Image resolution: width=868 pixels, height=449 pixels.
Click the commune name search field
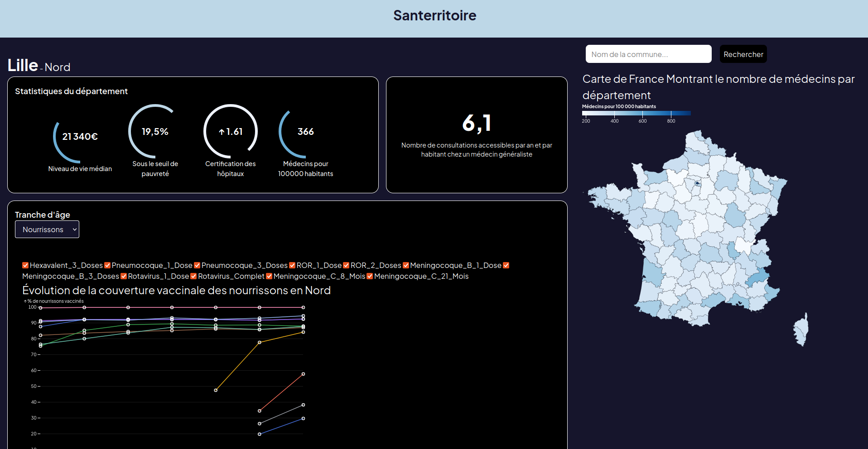(648, 54)
